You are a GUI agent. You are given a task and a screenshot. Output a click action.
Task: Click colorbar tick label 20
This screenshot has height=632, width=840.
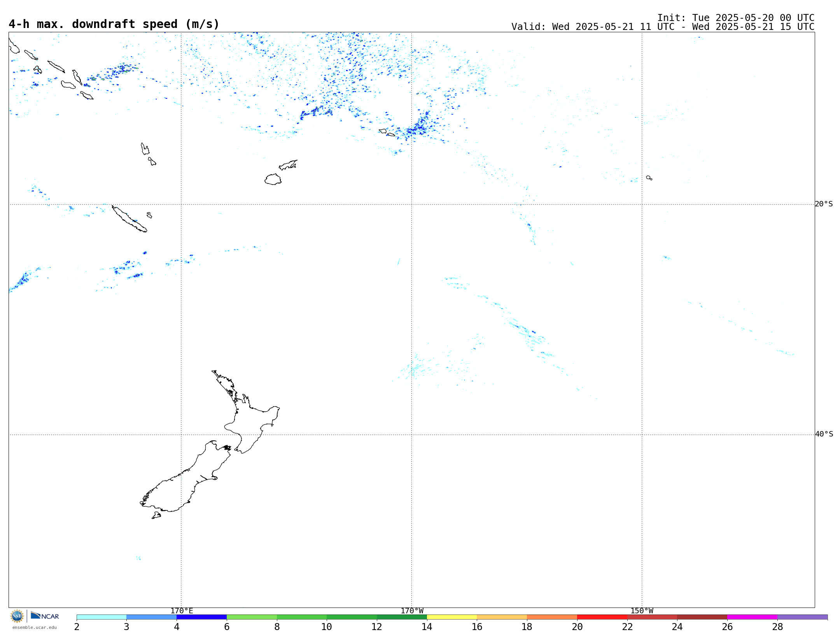pos(577,627)
